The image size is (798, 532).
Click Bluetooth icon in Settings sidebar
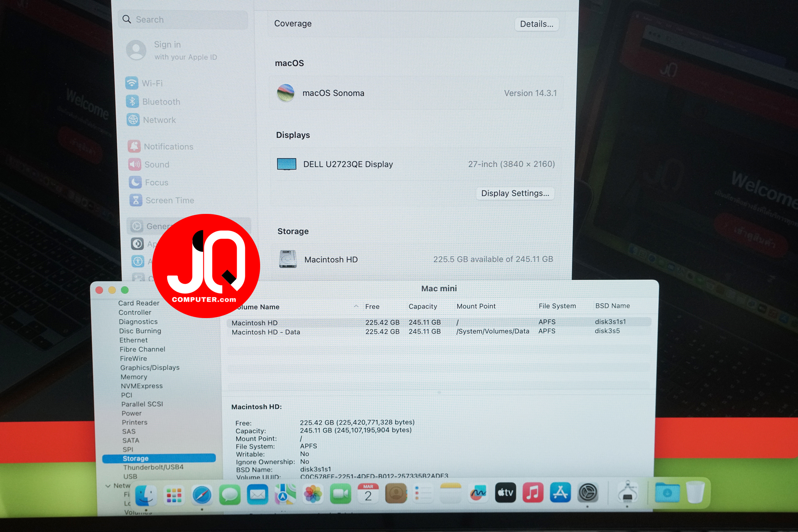point(132,101)
